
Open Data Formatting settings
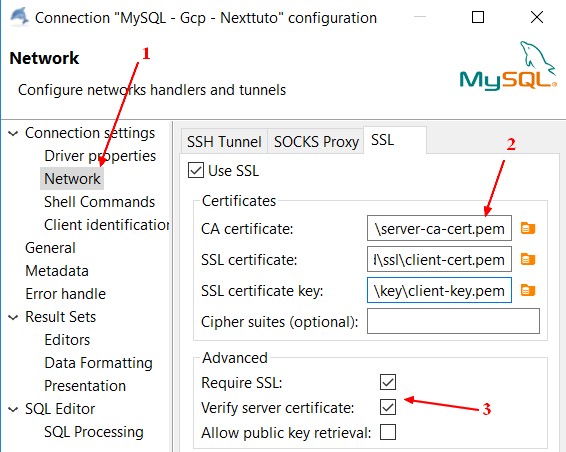pos(98,363)
